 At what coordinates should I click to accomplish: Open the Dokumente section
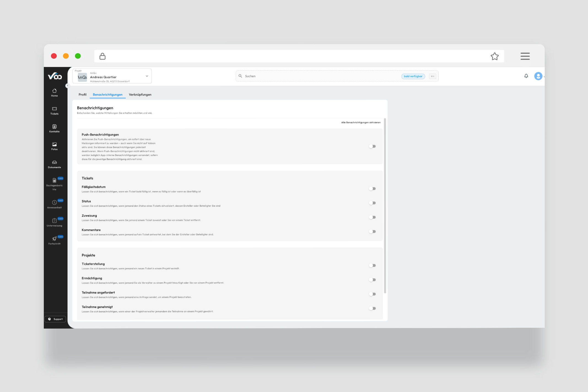pyautogui.click(x=54, y=163)
